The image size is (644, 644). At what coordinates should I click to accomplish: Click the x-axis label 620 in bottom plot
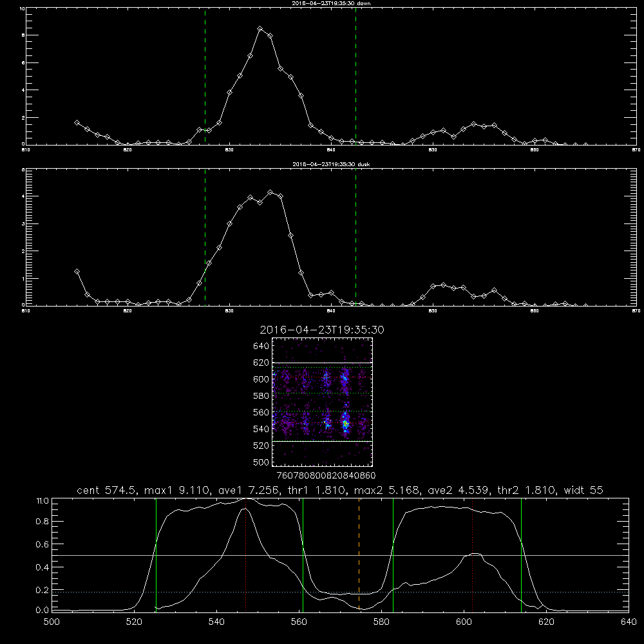[x=546, y=622]
